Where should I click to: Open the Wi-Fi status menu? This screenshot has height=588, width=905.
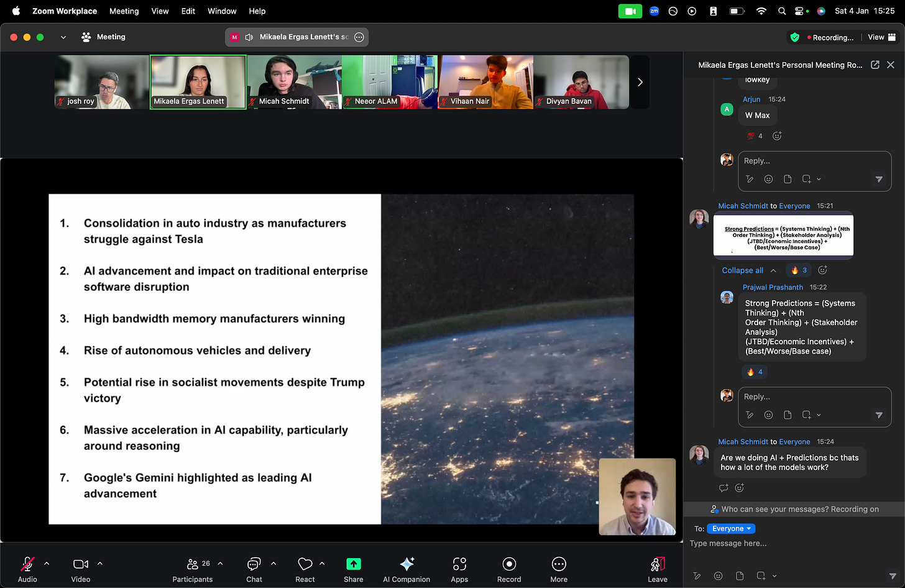pyautogui.click(x=761, y=11)
